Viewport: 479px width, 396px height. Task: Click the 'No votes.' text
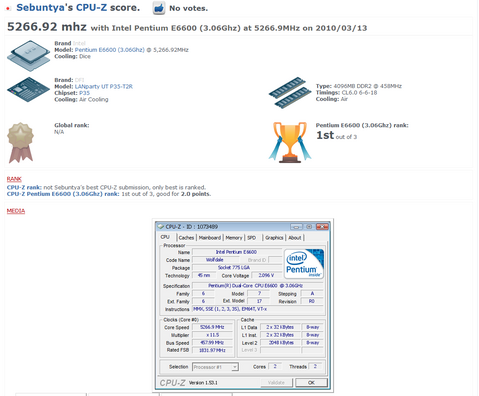click(x=189, y=8)
